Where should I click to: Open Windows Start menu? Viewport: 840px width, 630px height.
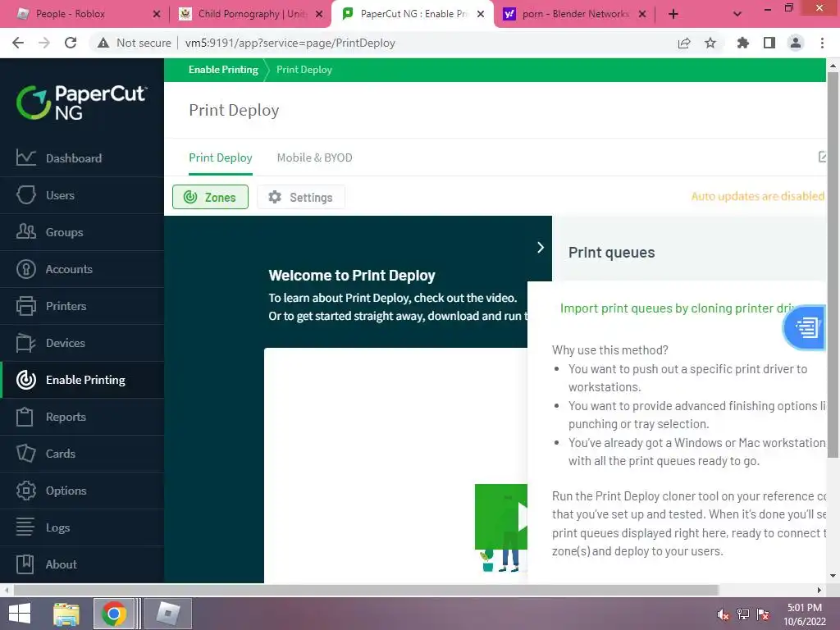(20, 614)
